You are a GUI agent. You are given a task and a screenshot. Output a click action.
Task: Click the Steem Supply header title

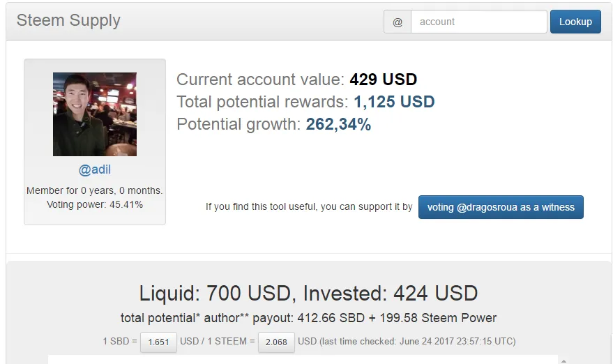pos(68,20)
